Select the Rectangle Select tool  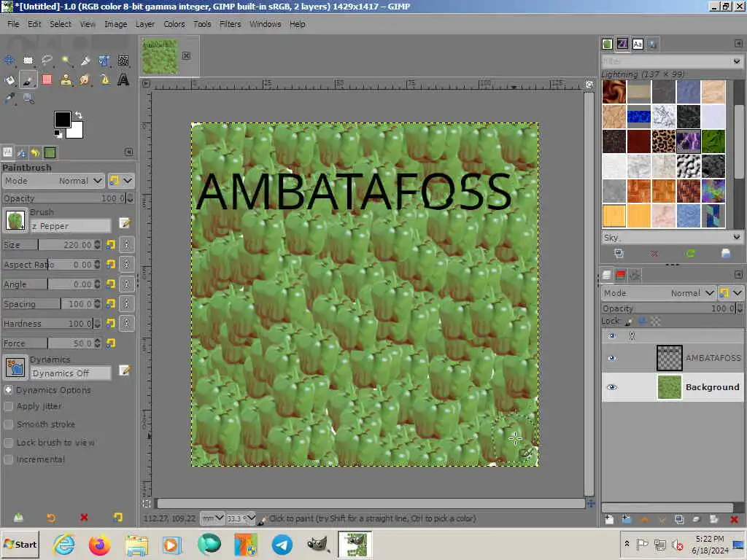pyautogui.click(x=28, y=60)
